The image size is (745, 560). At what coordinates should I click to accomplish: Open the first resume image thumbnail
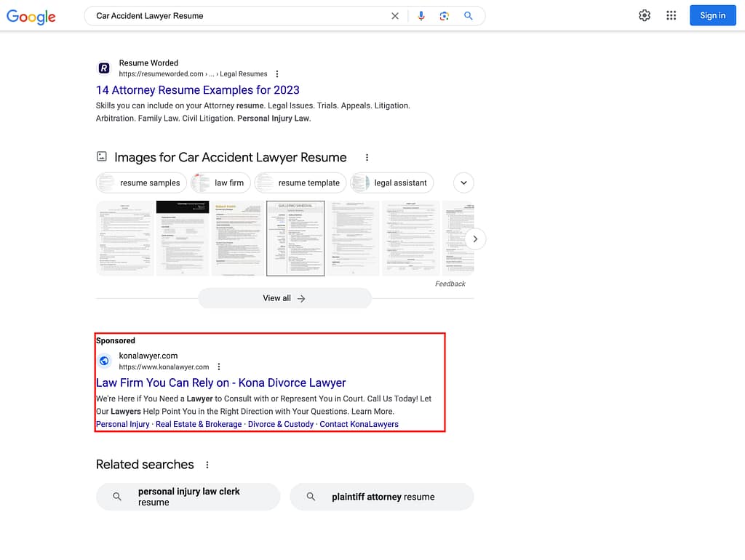[125, 239]
